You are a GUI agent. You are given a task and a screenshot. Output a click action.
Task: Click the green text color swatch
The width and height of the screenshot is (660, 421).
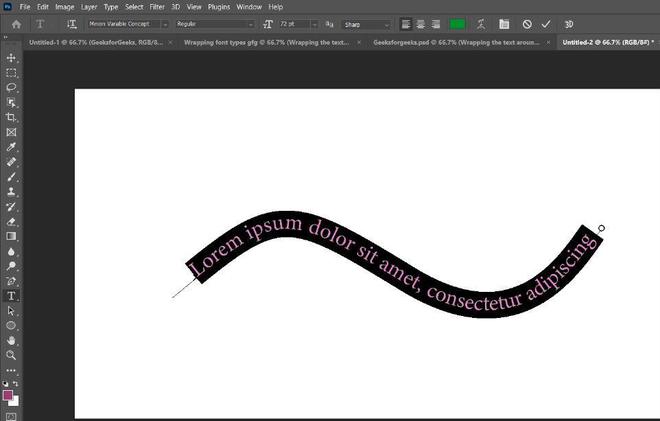(458, 23)
